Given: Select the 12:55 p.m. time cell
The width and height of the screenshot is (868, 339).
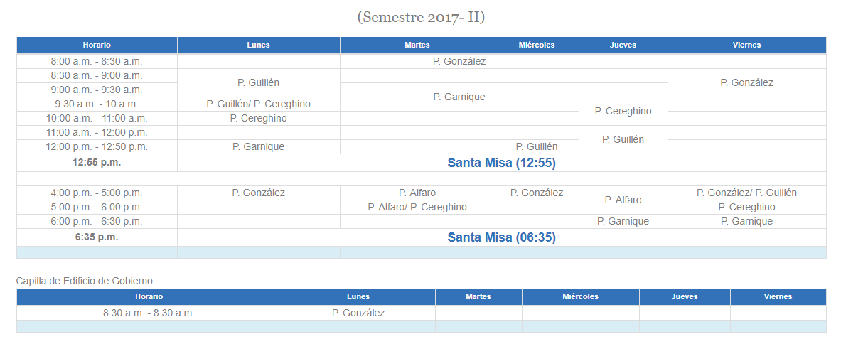Looking at the screenshot, I should pos(97,162).
